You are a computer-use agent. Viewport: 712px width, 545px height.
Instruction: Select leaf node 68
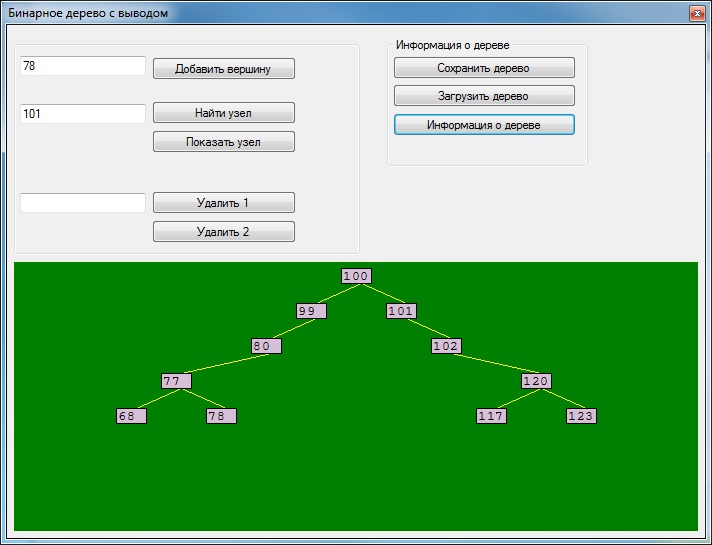pyautogui.click(x=131, y=416)
